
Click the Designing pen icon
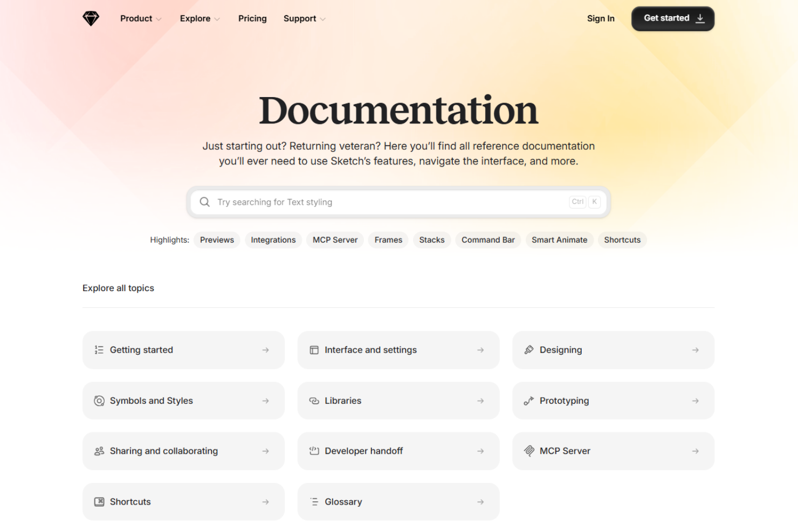pyautogui.click(x=529, y=350)
